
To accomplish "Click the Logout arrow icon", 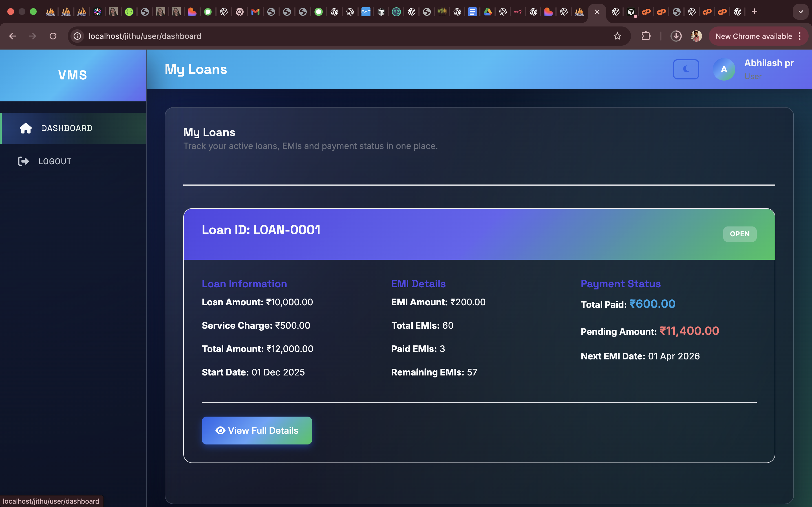I will point(23,161).
